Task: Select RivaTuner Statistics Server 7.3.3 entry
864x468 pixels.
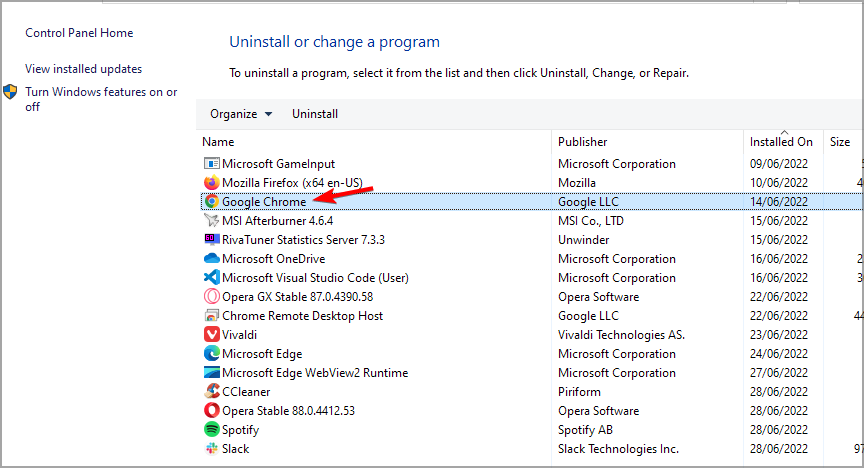Action: coord(304,240)
